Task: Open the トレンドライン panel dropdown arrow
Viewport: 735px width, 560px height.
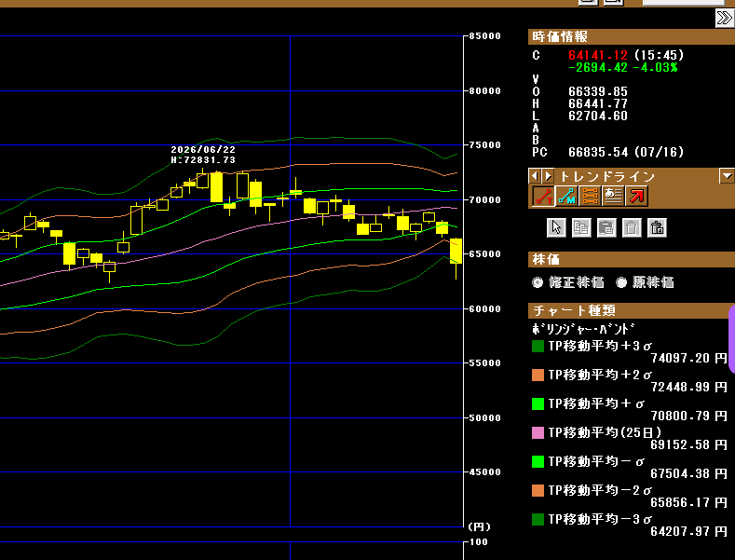Action: (x=727, y=176)
